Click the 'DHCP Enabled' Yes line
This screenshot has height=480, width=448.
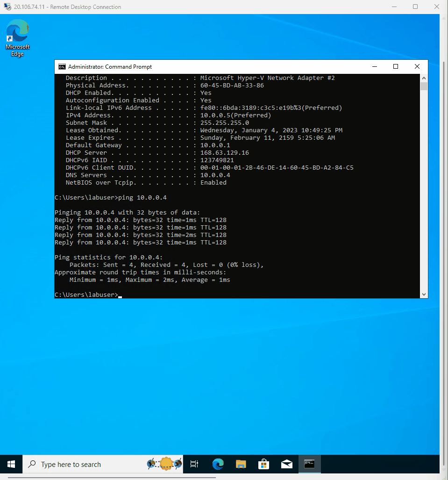138,93
